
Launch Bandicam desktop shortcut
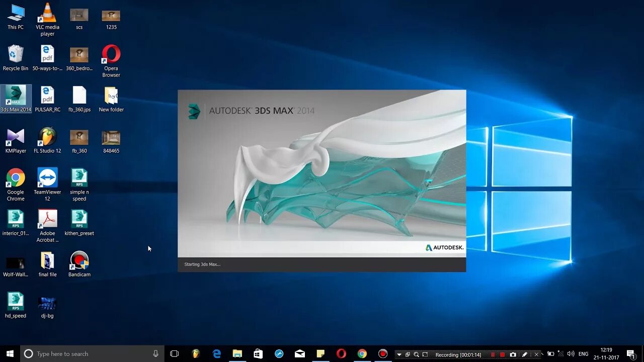coord(79,264)
